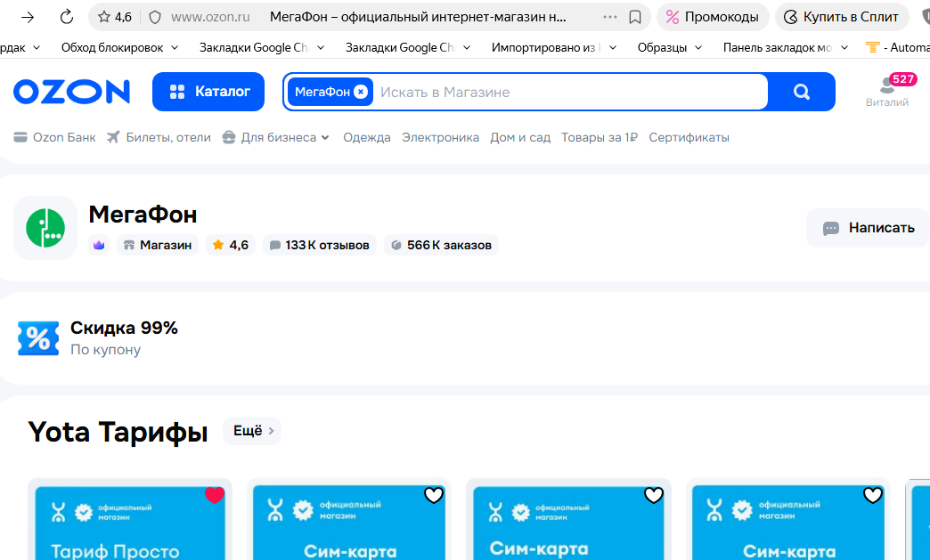Viewport: 930px width, 560px height.
Task: Open 133 К отзывов reviews
Action: click(320, 245)
